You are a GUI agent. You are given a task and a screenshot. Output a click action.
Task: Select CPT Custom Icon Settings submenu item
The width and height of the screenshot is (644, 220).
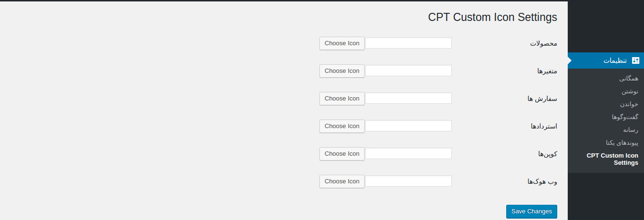[612, 159]
